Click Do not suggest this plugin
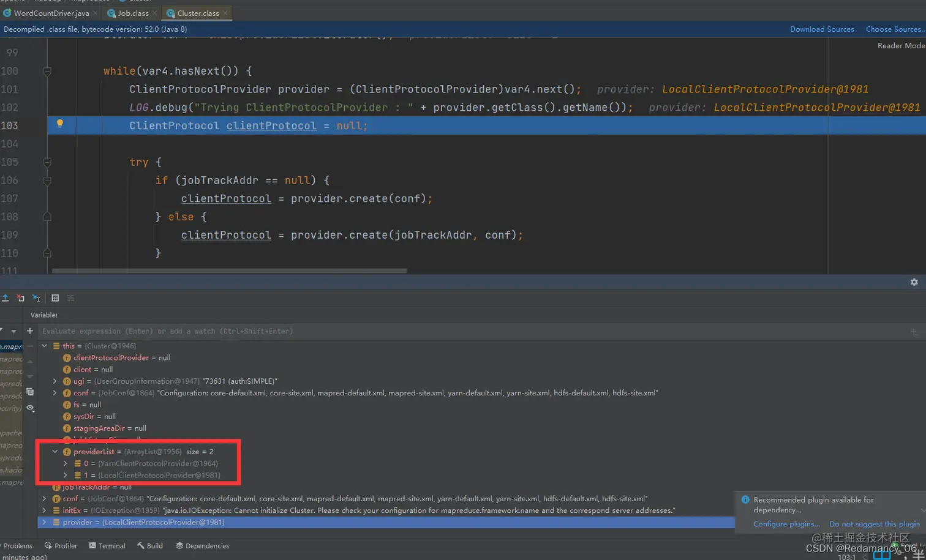Viewport: 926px width, 560px height. coord(875,525)
